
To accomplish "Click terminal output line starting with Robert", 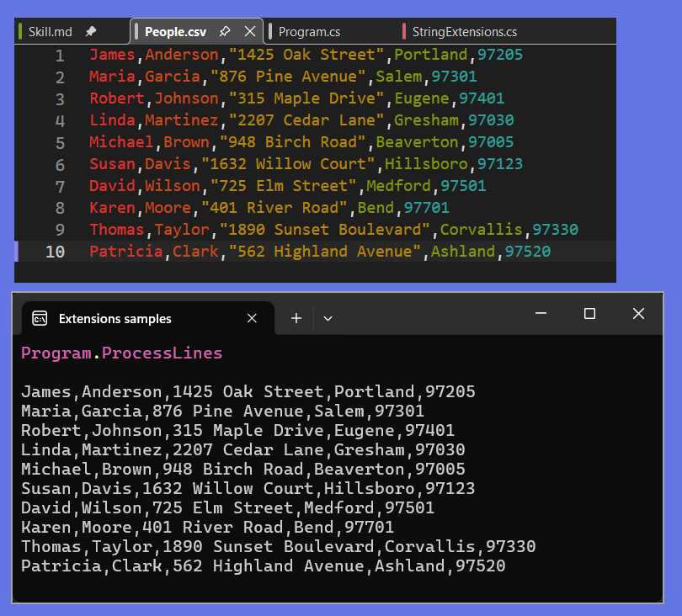I will coord(238,430).
